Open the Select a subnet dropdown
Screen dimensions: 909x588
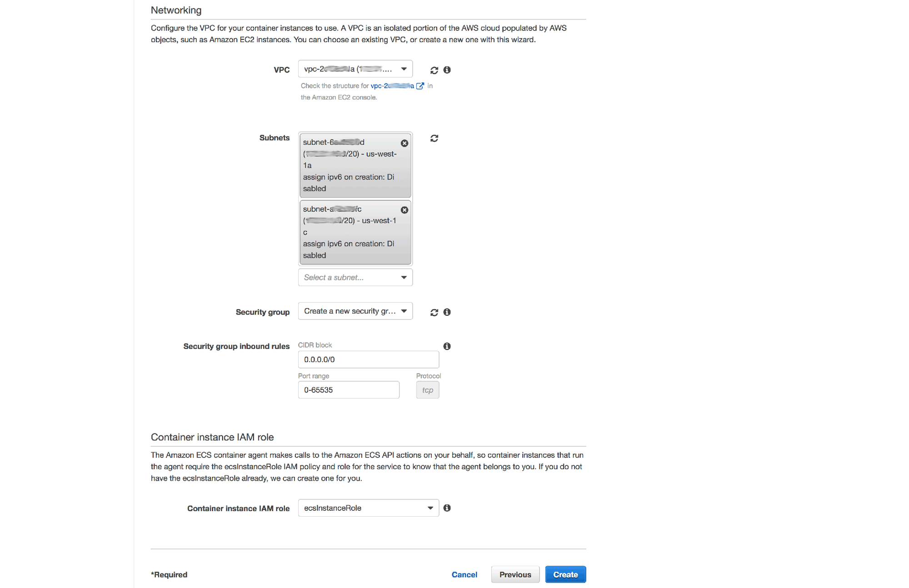tap(355, 277)
